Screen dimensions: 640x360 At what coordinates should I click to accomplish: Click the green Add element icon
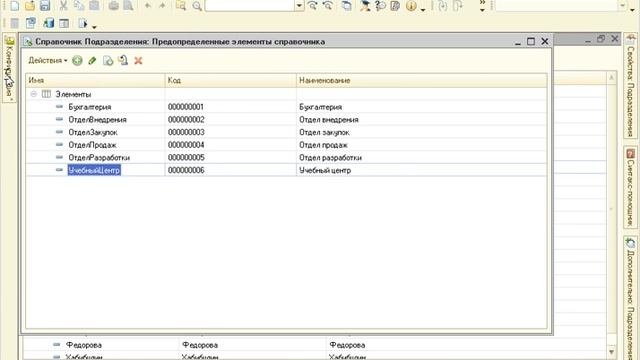pyautogui.click(x=77, y=61)
